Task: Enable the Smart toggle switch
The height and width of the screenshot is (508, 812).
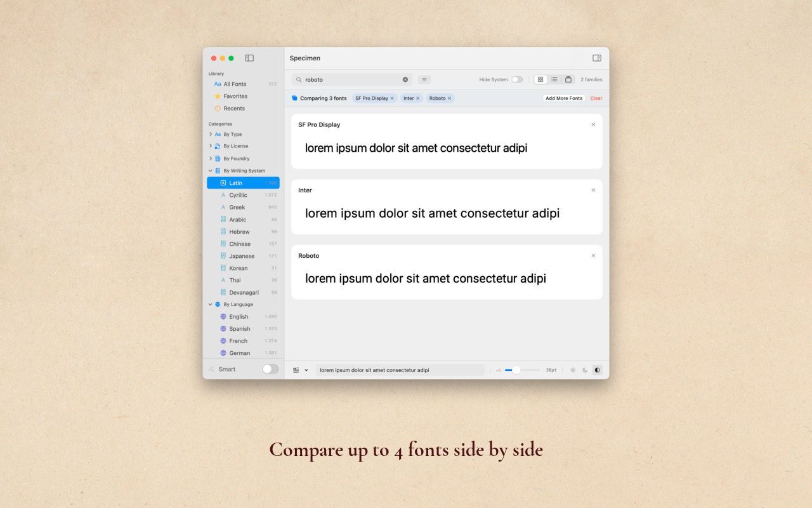Action: (270, 369)
